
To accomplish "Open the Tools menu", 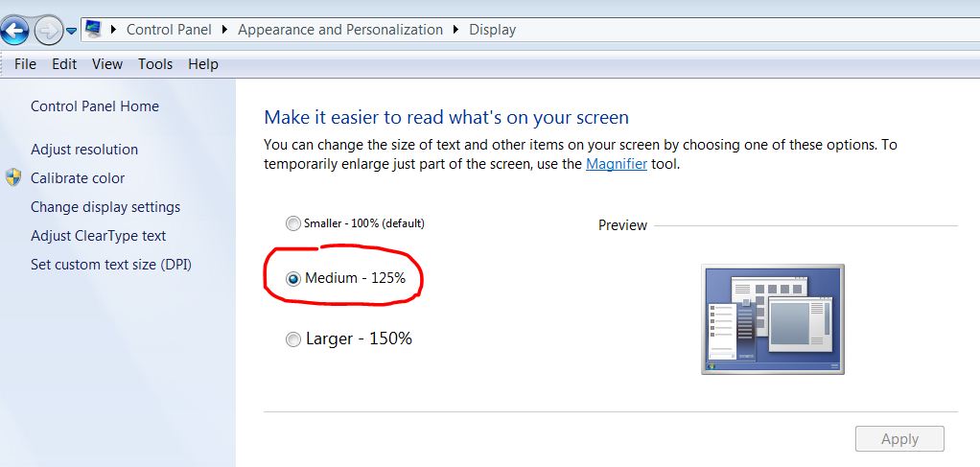I will 155,63.
